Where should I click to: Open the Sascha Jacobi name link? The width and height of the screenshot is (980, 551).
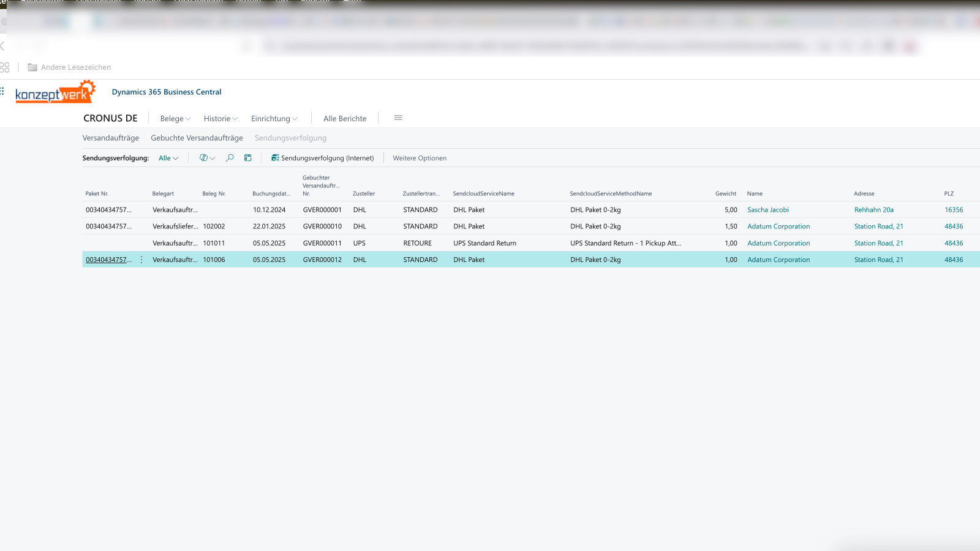[x=768, y=210]
